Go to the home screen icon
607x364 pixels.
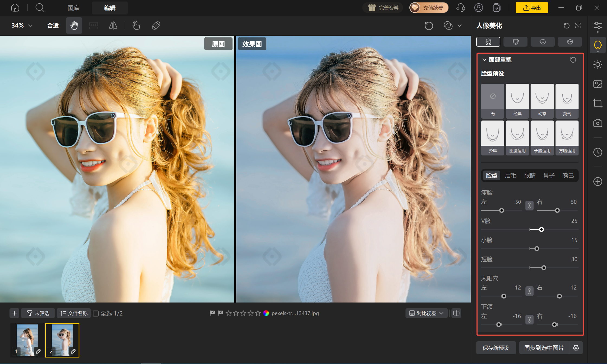pos(15,8)
